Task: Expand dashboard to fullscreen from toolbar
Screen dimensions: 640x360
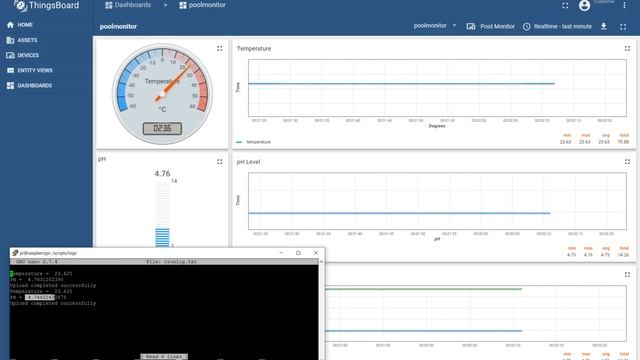Action: point(623,27)
